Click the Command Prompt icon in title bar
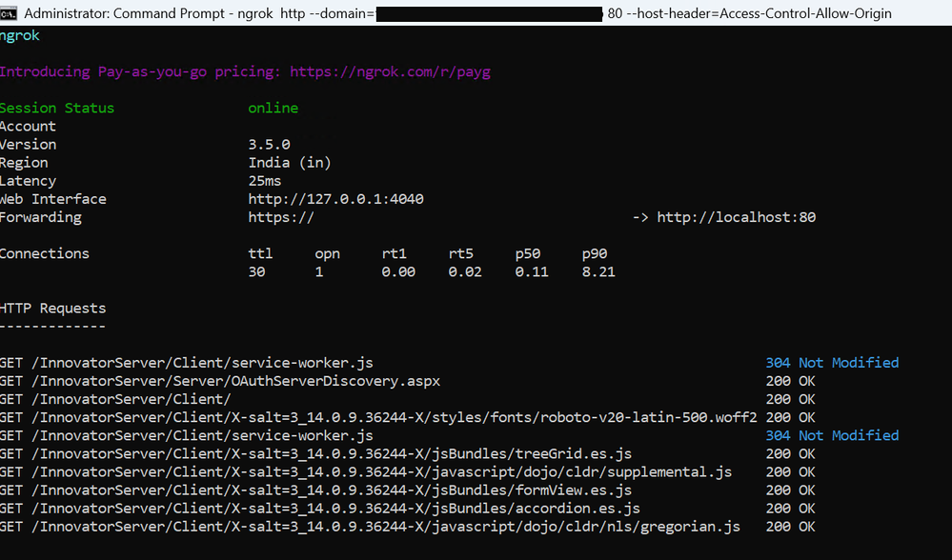Image resolution: width=952 pixels, height=560 pixels. tap(10, 13)
